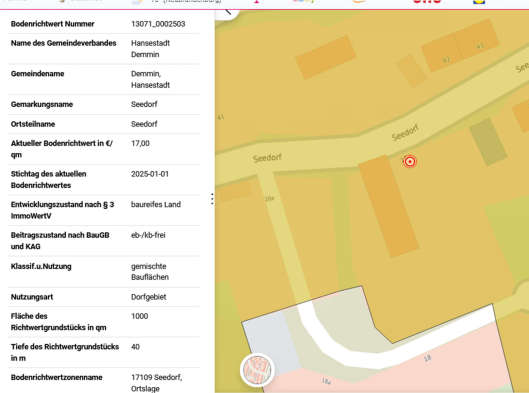Viewport: 529px width, 393px height.
Task: Click the Beitragszustand nach BauGB label
Action: (60, 241)
